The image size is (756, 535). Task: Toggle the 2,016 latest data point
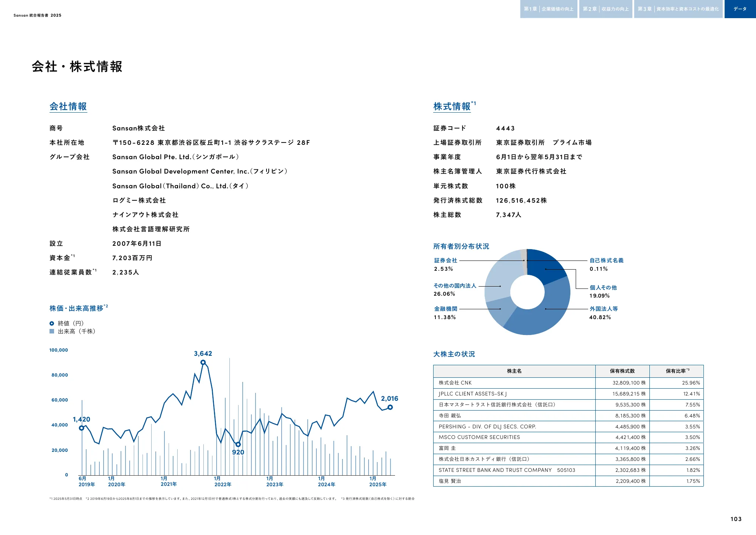point(390,408)
